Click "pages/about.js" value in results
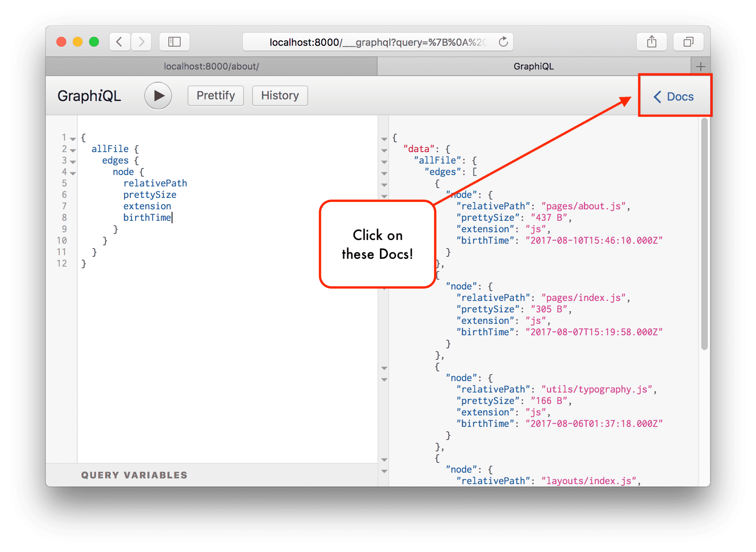Image resolution: width=756 pixels, height=552 pixels. tap(584, 206)
